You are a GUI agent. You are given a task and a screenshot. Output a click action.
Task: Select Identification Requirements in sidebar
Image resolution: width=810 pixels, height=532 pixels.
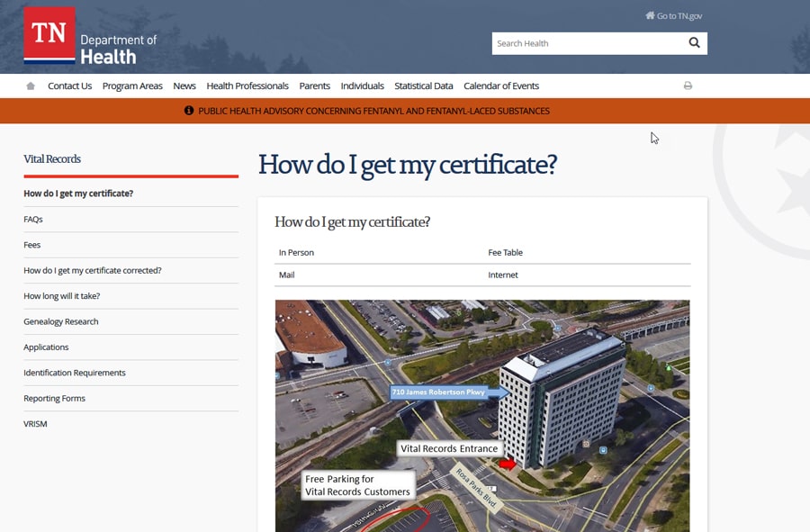(x=75, y=373)
